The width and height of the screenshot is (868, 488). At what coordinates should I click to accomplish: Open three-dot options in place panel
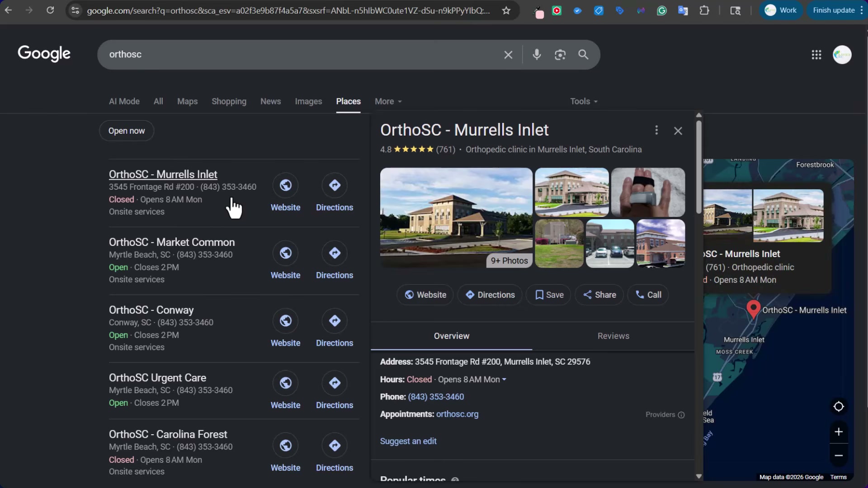[x=656, y=131]
